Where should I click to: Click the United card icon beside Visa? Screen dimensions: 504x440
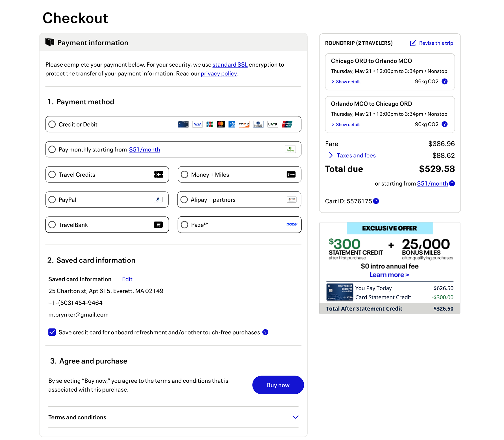coord(183,124)
